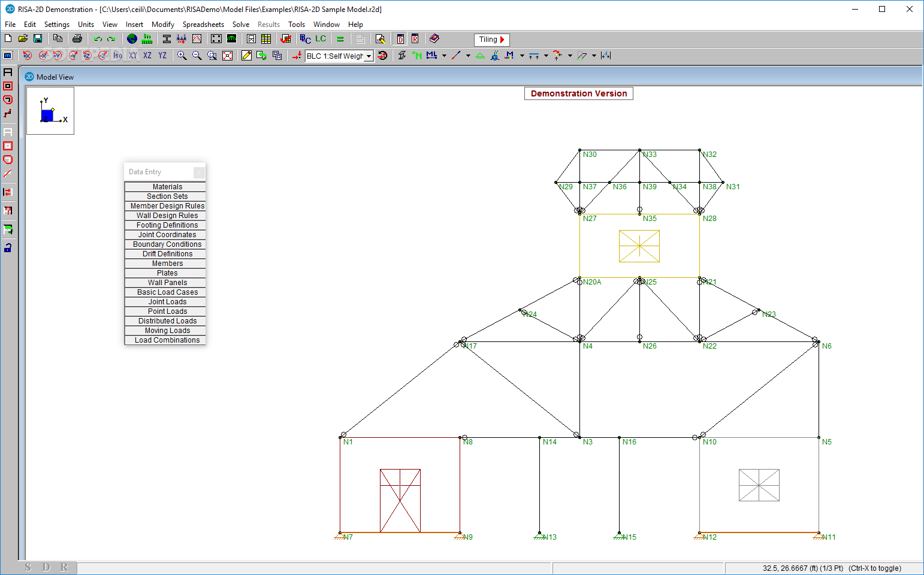Open the Spreadsheets menu
Screen dimensions: 924x575
[203, 25]
